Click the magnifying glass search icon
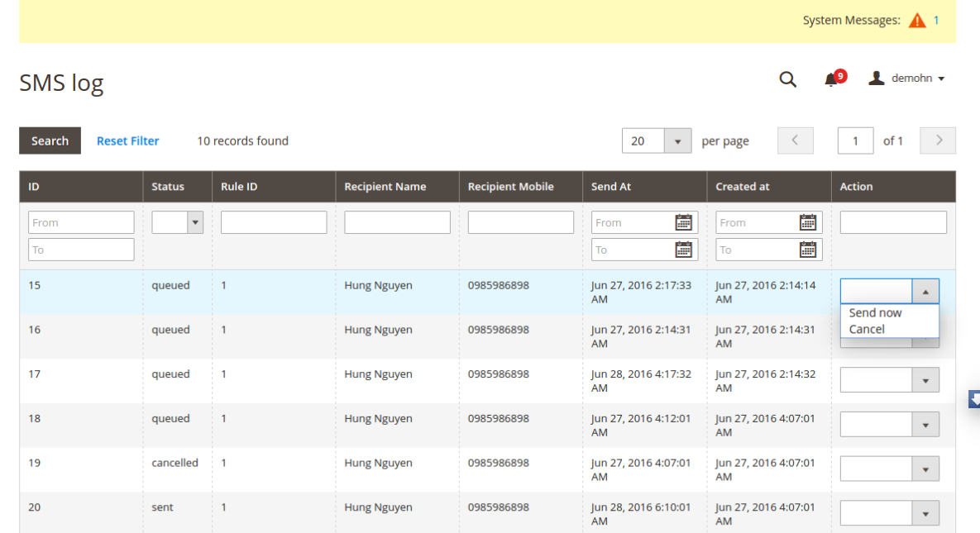980x533 pixels. tap(787, 79)
